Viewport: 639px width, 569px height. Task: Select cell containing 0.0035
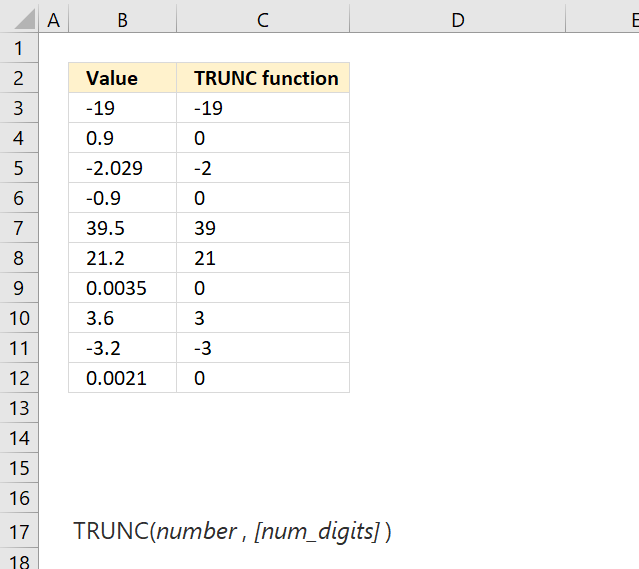pyautogui.click(x=123, y=288)
